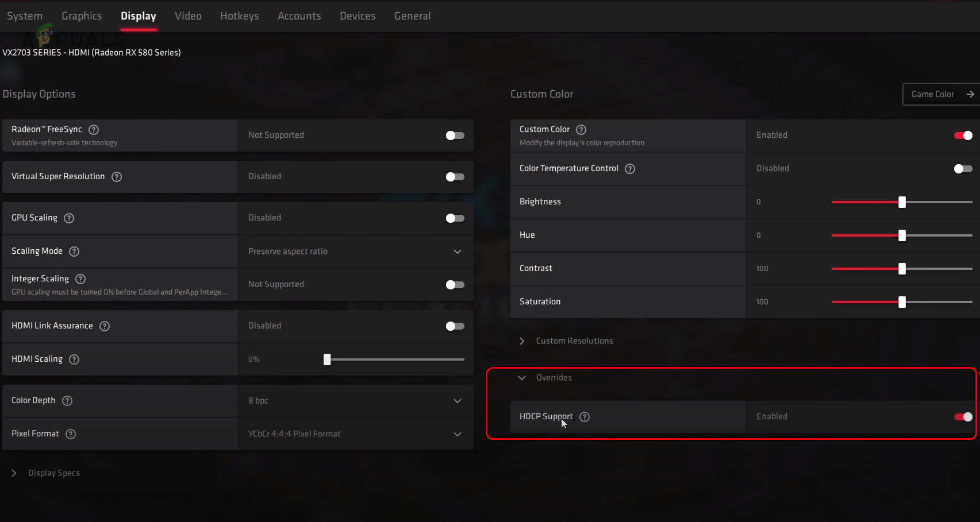Switch to the Video tab

188,16
